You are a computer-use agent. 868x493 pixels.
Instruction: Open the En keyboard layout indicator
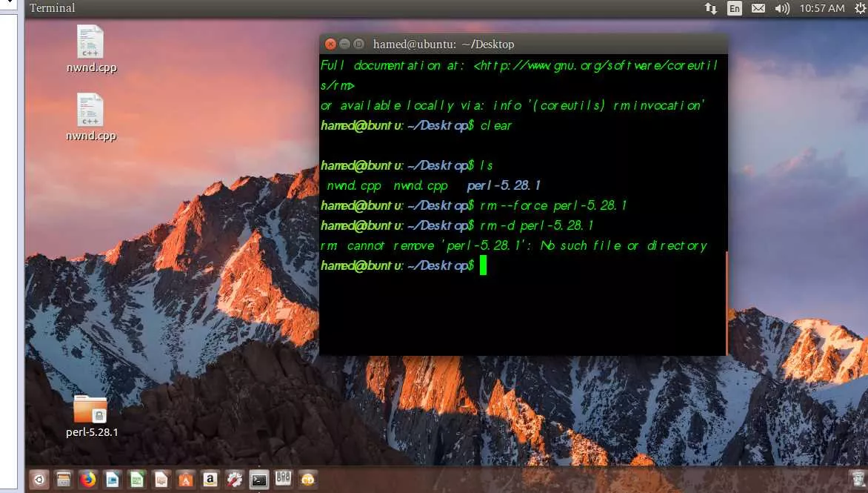click(x=735, y=8)
